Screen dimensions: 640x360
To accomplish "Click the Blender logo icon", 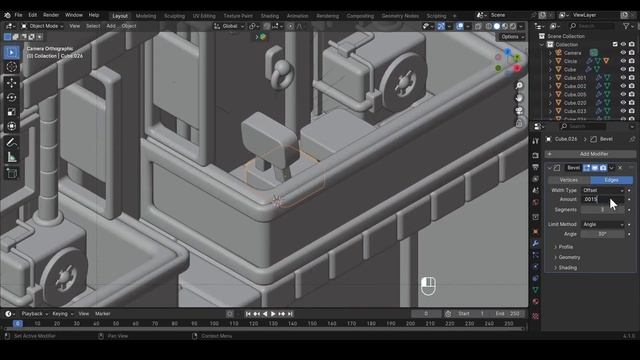I will (x=7, y=15).
